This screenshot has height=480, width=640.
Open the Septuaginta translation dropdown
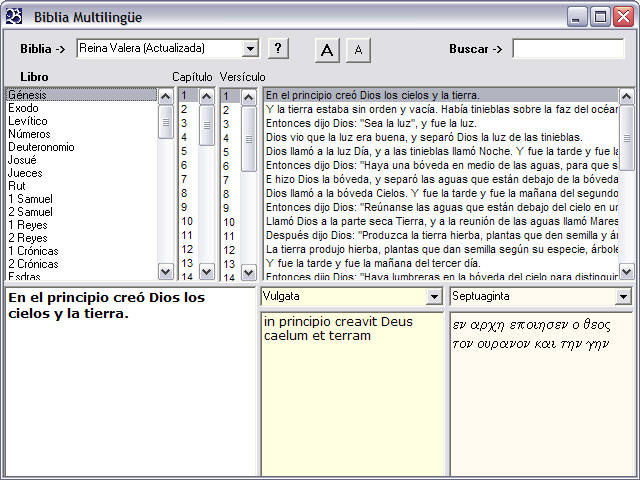click(623, 296)
